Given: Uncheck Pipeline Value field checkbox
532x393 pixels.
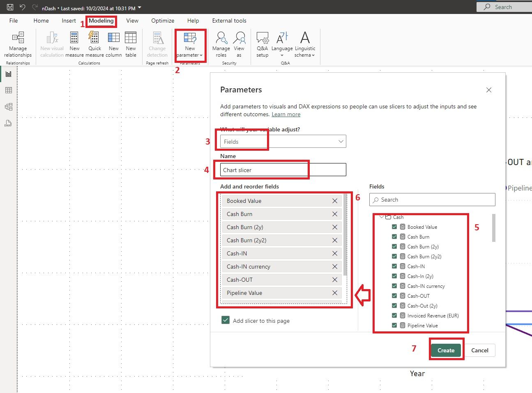Looking at the screenshot, I should (x=394, y=325).
